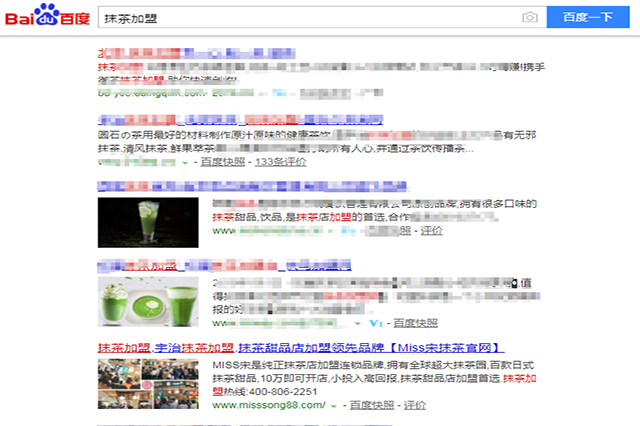Open the 133条评价 link
Image resolution: width=640 pixels, height=426 pixels.
(x=280, y=162)
